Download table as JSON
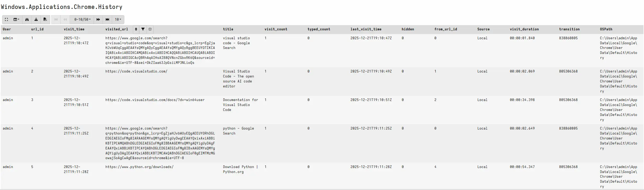This screenshot has width=644, height=190. tap(36, 19)
